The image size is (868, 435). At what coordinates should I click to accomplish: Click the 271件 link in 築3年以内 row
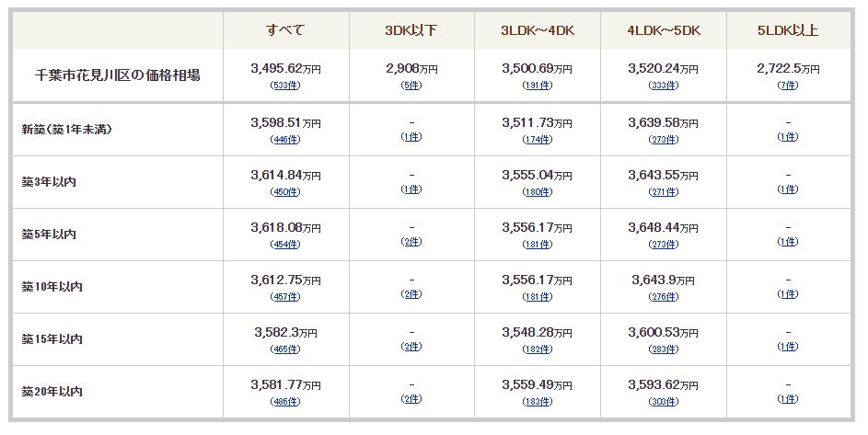point(663,192)
